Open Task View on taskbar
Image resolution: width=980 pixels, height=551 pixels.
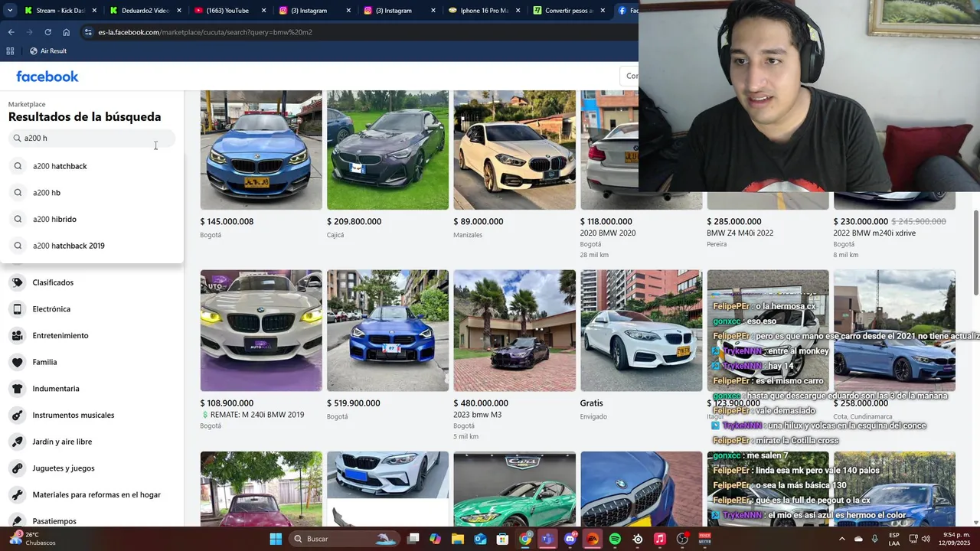pos(413,539)
